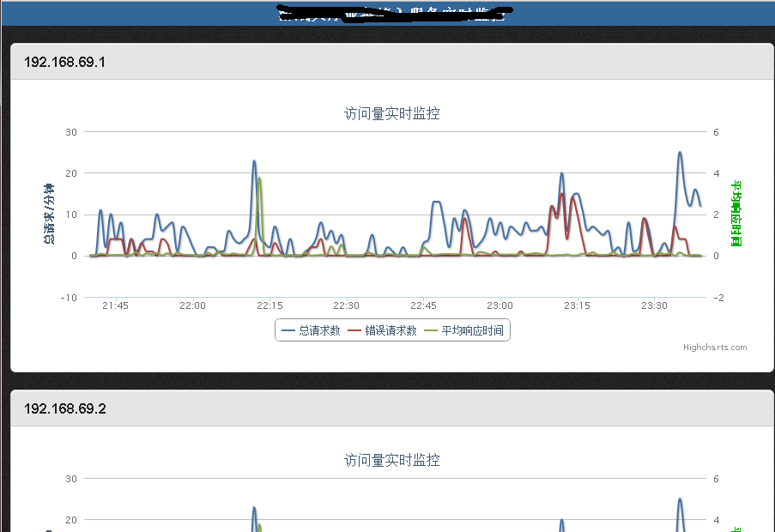Click the 21:45 x-axis label

[x=115, y=305]
